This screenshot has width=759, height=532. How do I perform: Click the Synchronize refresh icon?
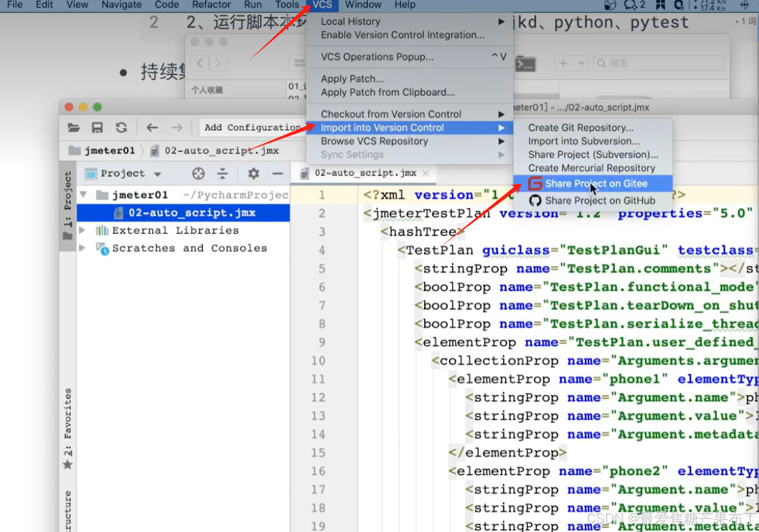(121, 128)
